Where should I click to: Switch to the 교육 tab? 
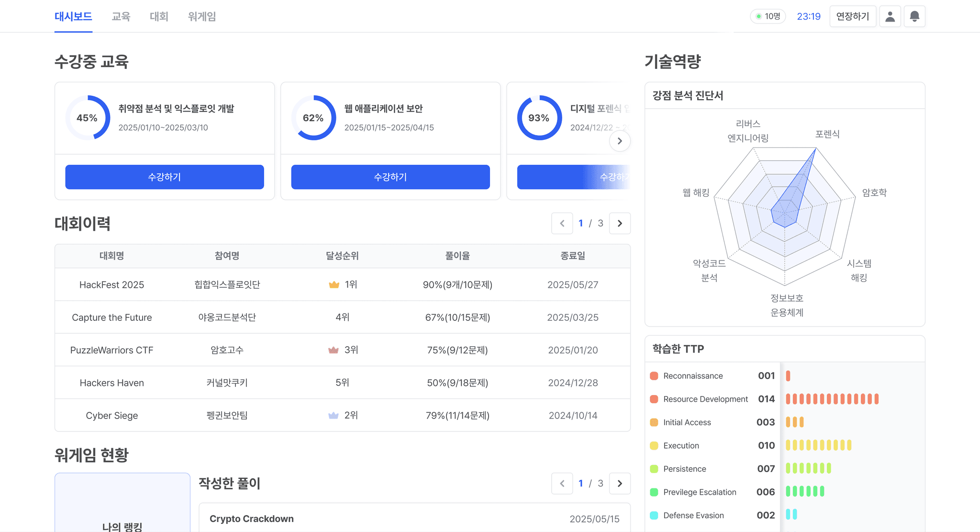pyautogui.click(x=121, y=16)
